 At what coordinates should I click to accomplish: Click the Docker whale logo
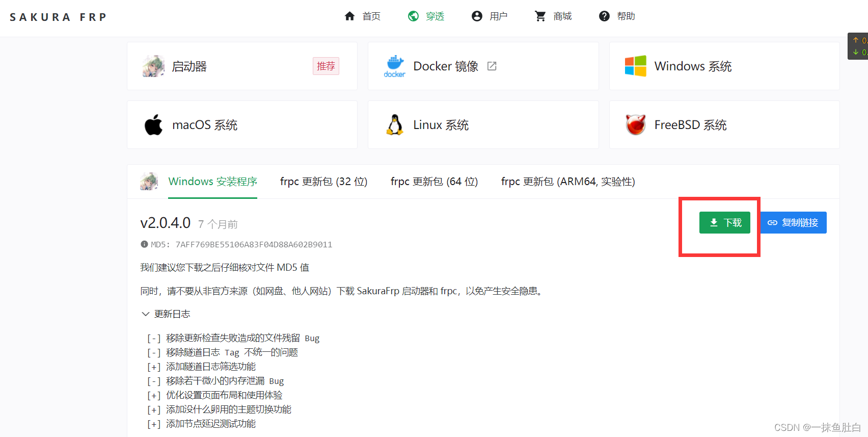point(395,66)
